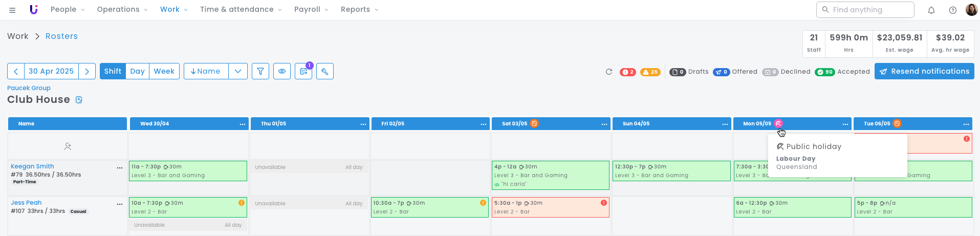This screenshot has height=236, width=980.
Task: Click the Resend notifications button
Action: (x=924, y=71)
